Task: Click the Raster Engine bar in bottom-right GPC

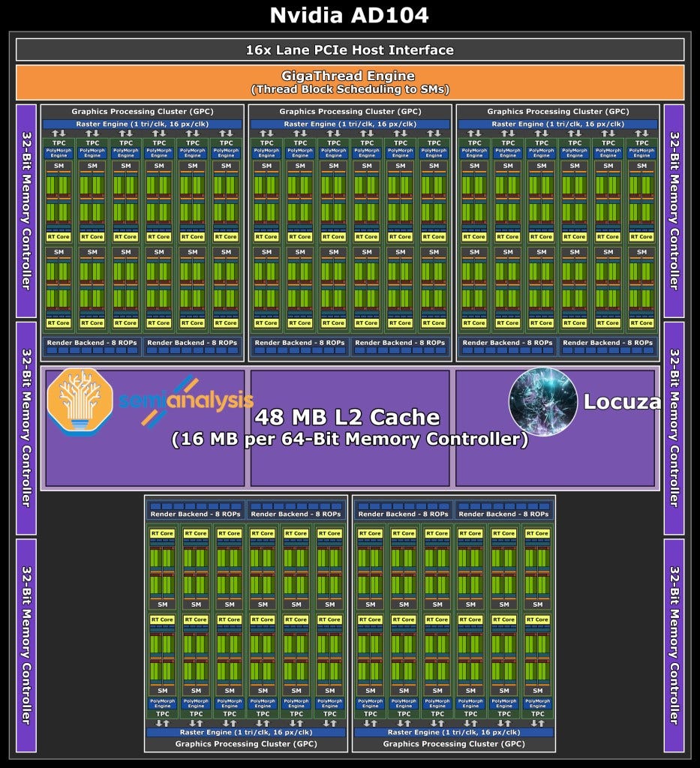Action: click(454, 732)
